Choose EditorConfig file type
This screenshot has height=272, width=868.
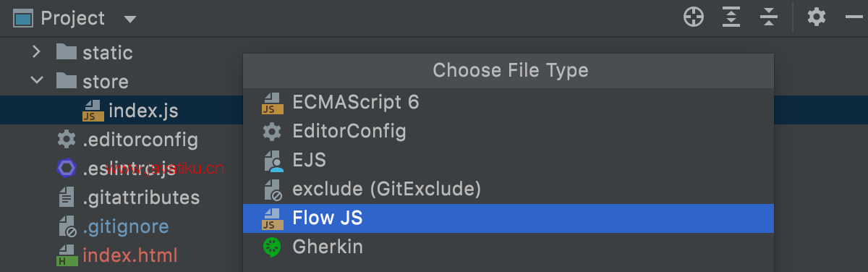509,132
